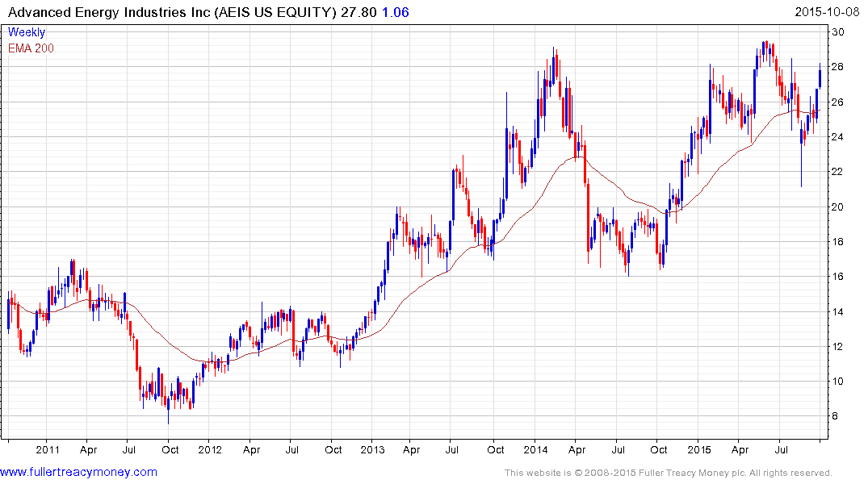868x484 pixels.
Task: Click the 2015 label on the time axis
Action: (x=698, y=449)
